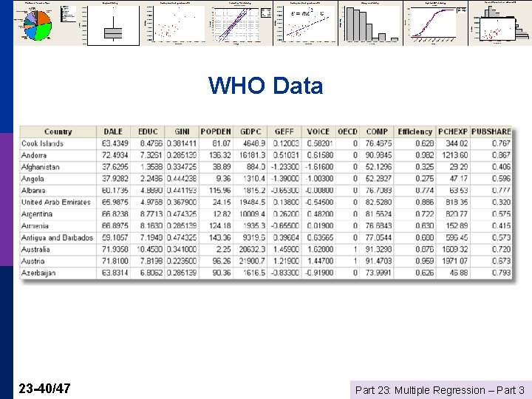
Task: Click the pie chart thumbnail in the banner
Action: 47,23
